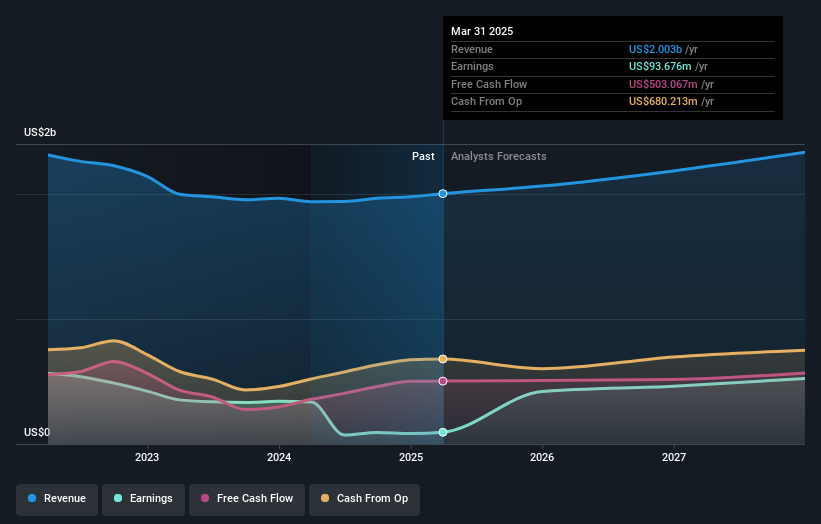Image resolution: width=821 pixels, height=524 pixels.
Task: Click the Free Cash Flow label in tooltip
Action: coord(489,84)
